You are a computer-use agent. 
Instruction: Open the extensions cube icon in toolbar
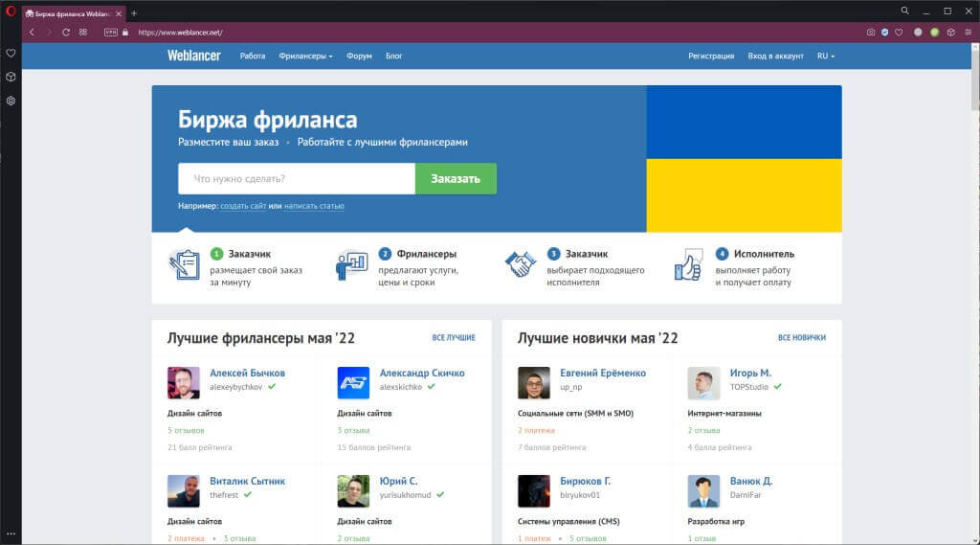950,32
